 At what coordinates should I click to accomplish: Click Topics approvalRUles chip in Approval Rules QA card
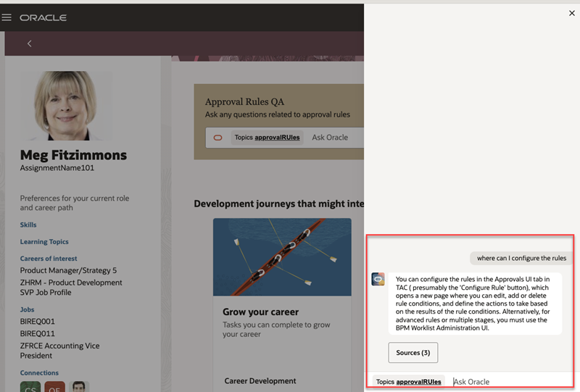[267, 137]
